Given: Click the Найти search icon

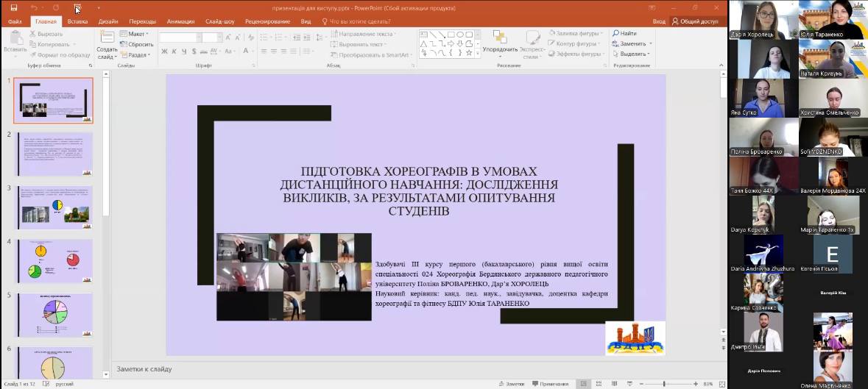Looking at the screenshot, I should coord(615,33).
